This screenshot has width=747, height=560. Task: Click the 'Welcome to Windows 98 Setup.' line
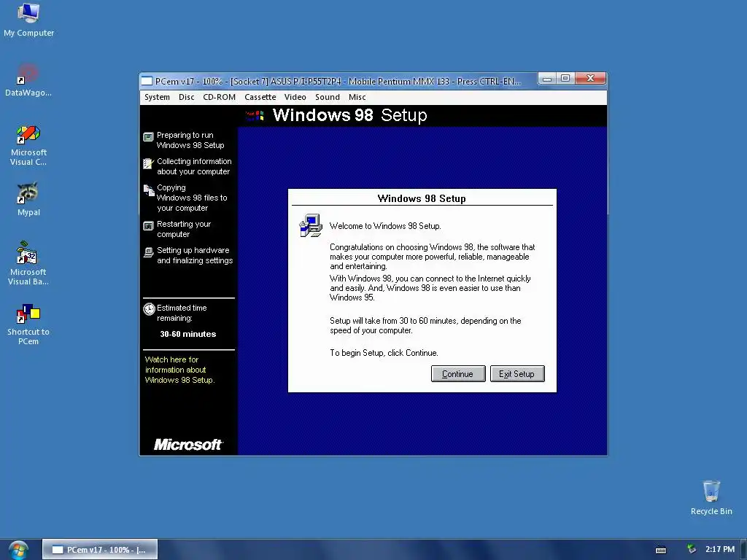pyautogui.click(x=385, y=226)
